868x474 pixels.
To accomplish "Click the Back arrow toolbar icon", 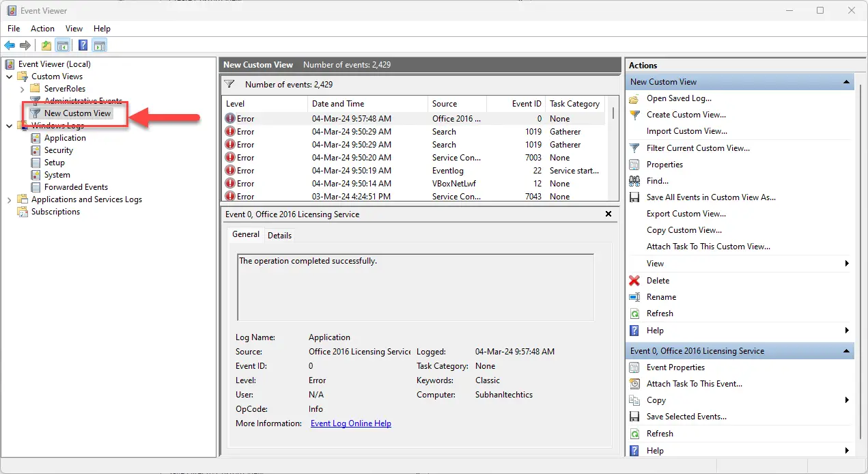I will click(x=10, y=46).
